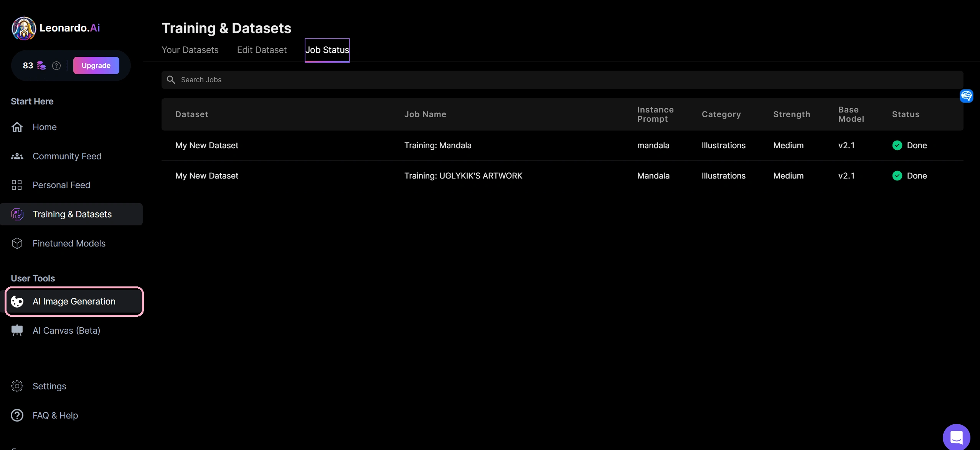The image size is (980, 450).
Task: Click the lowercase mandala instance prompt
Action: 653,146
